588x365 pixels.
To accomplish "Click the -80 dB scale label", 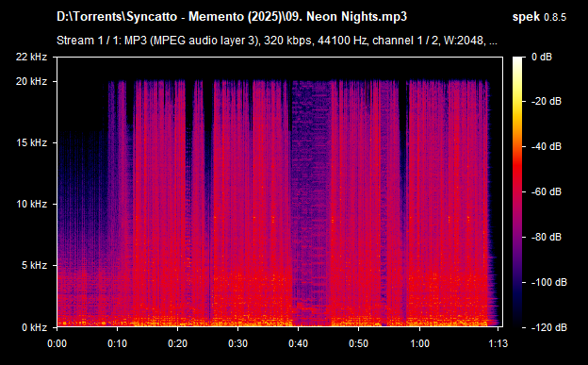I will click(x=547, y=237).
